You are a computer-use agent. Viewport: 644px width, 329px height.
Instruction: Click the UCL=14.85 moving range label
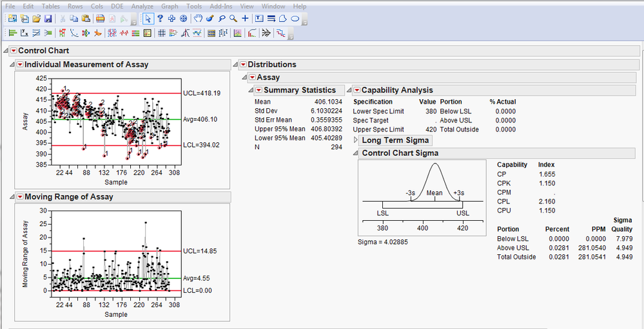click(200, 251)
